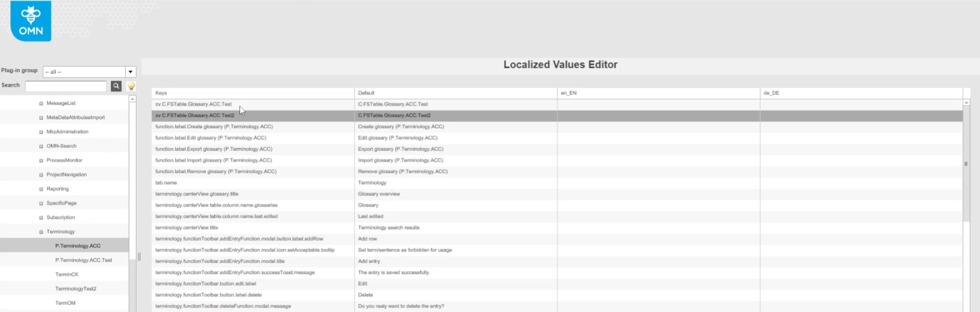Select the Reporting tree item
Screen dimensions: 980x312
[57, 189]
